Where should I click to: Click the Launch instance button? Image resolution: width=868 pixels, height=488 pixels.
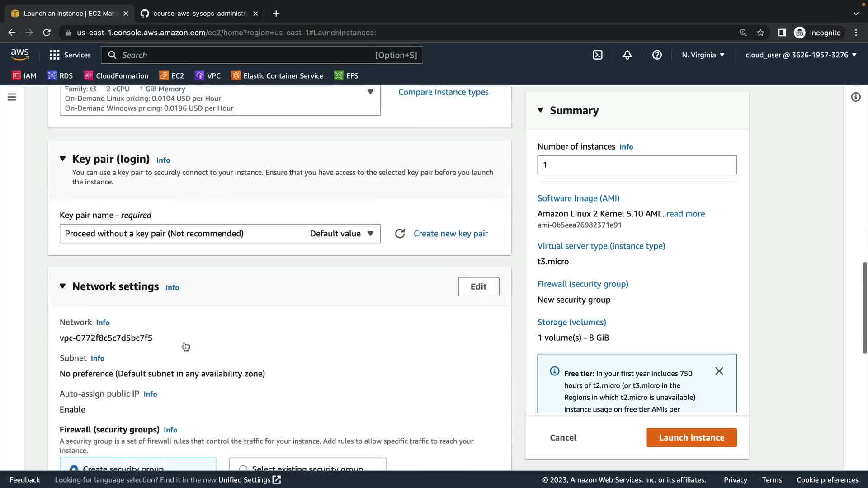pyautogui.click(x=691, y=437)
